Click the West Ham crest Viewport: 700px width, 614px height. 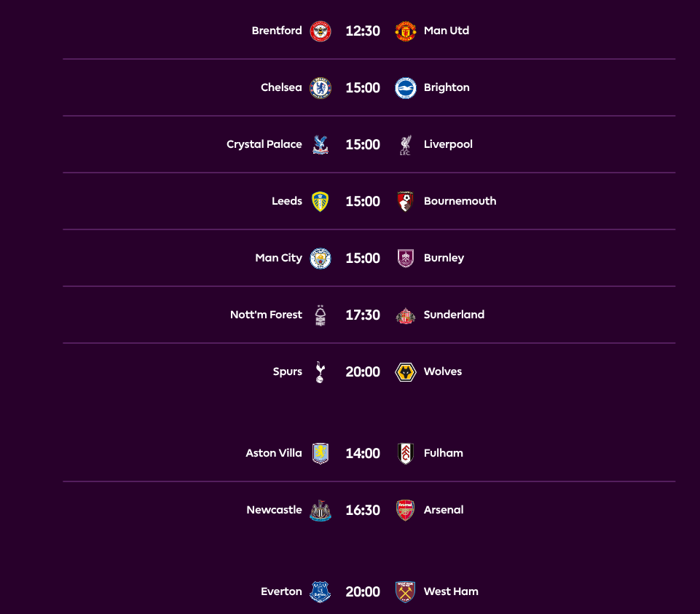click(405, 591)
